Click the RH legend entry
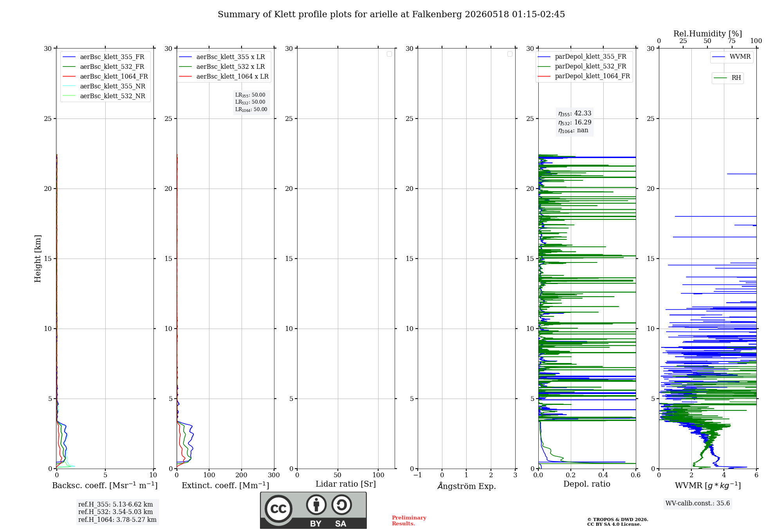The height and width of the screenshot is (532, 783). (727, 78)
